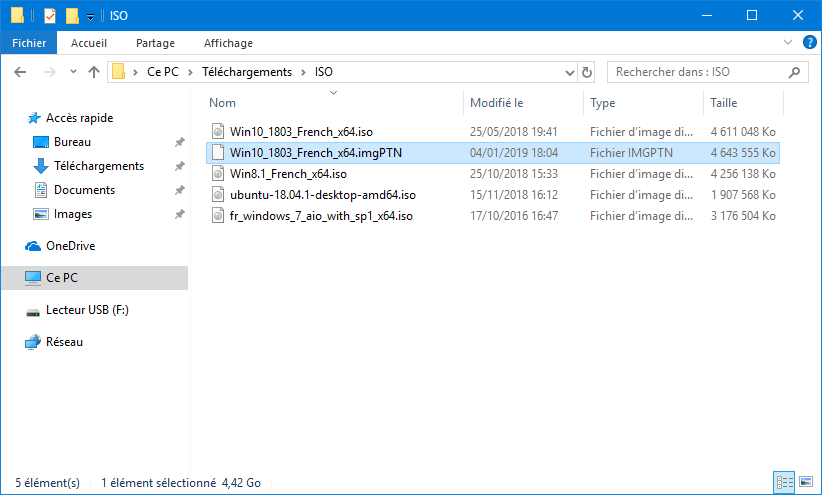This screenshot has width=822, height=495.
Task: Go up one level with up arrow
Action: pos(94,72)
